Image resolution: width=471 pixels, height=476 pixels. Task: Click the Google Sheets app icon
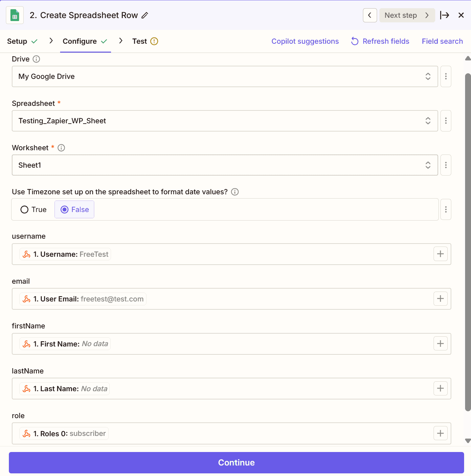click(15, 15)
